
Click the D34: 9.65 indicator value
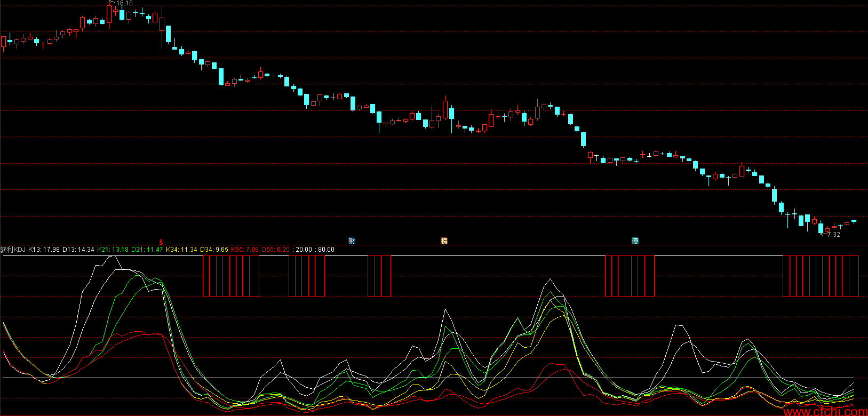point(214,250)
